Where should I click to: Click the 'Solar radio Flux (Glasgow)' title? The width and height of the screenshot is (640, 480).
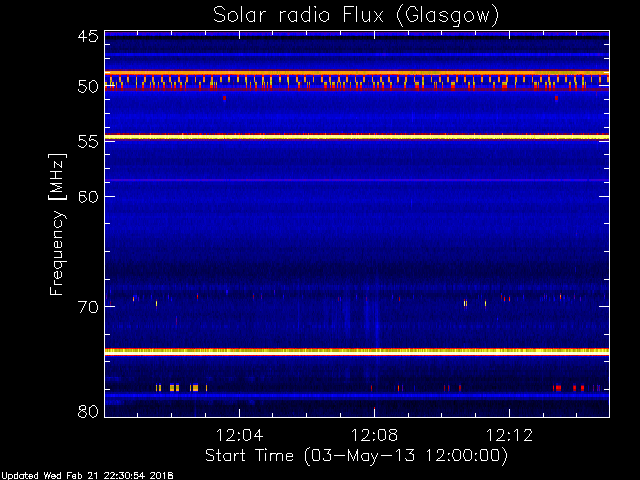[x=356, y=15]
